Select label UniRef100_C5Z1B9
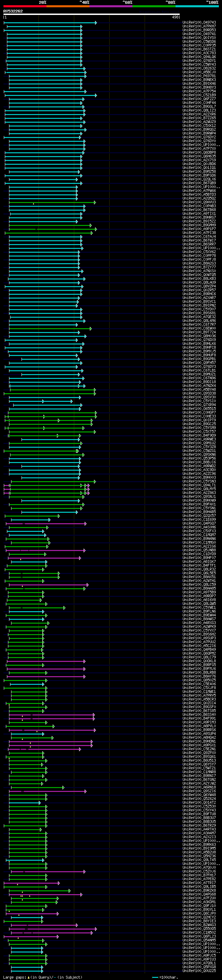 point(199,95)
